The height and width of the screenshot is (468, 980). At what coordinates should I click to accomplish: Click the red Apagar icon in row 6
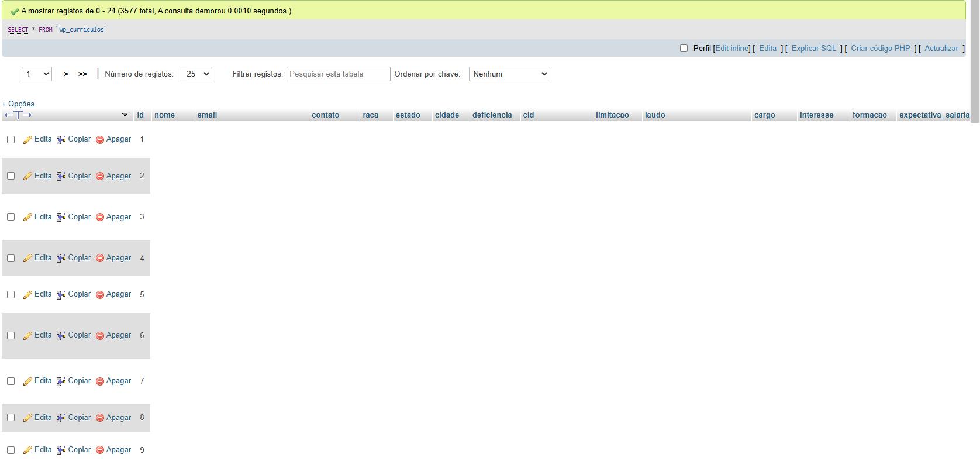pyautogui.click(x=100, y=336)
